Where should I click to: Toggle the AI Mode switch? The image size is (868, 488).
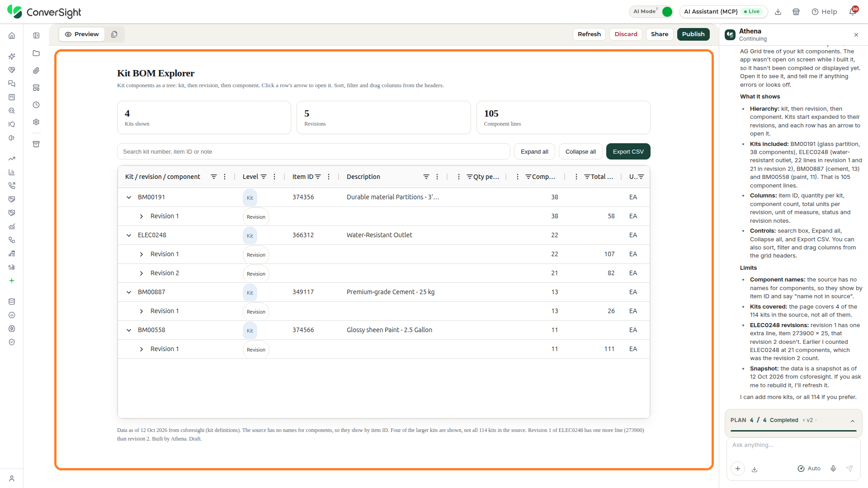667,12
